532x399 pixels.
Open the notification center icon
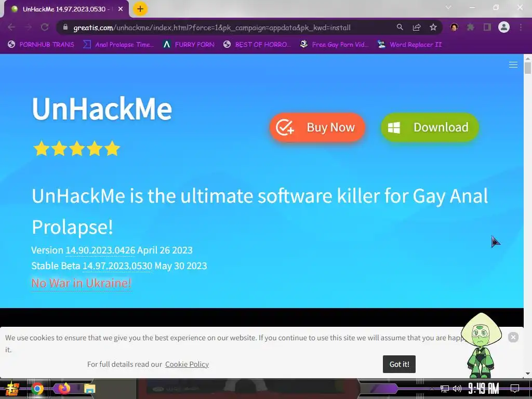click(x=515, y=389)
